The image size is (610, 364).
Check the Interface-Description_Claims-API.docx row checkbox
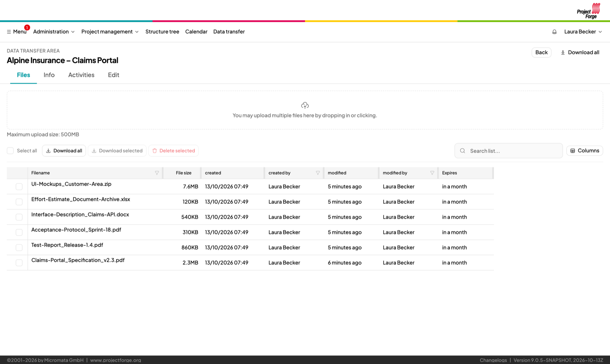pyautogui.click(x=19, y=217)
